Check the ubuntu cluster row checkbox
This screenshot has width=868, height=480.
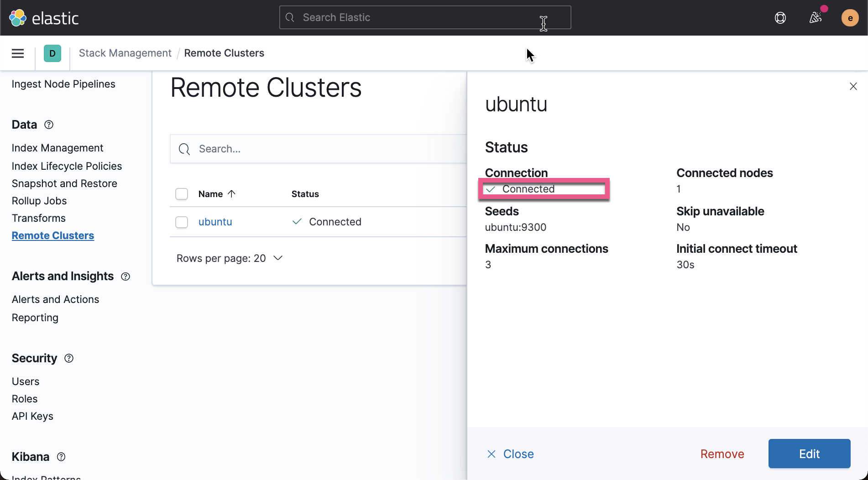pos(181,222)
